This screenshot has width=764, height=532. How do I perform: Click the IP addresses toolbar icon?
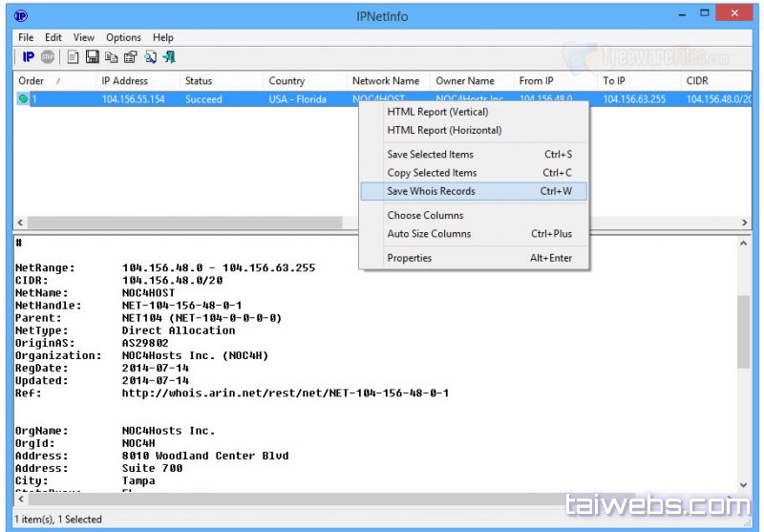[29, 57]
